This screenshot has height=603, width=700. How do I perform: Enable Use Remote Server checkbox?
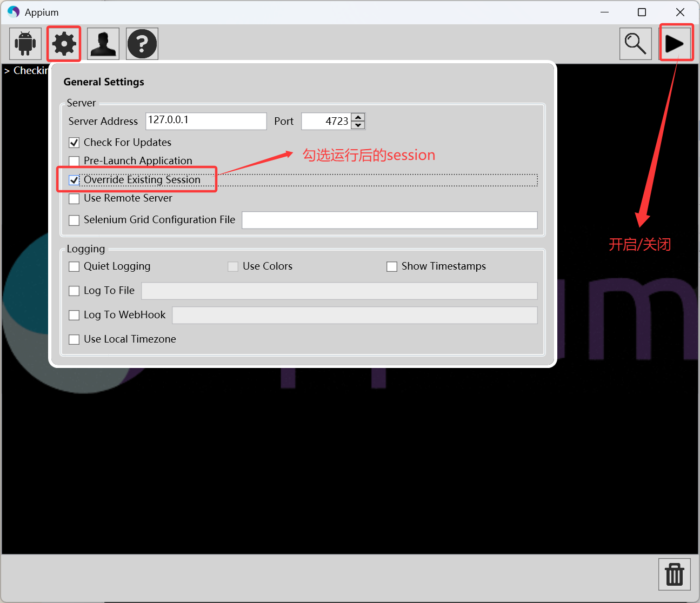pos(75,198)
